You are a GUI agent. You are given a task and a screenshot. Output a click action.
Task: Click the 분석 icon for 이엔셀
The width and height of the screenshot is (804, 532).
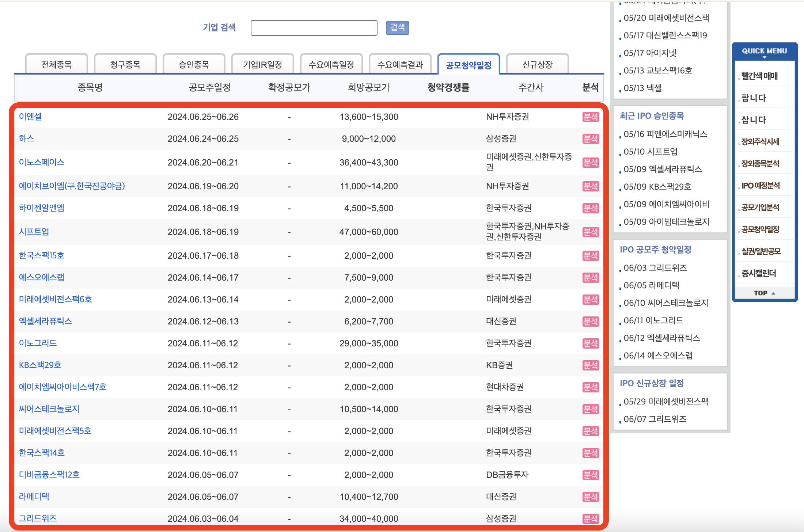point(590,117)
